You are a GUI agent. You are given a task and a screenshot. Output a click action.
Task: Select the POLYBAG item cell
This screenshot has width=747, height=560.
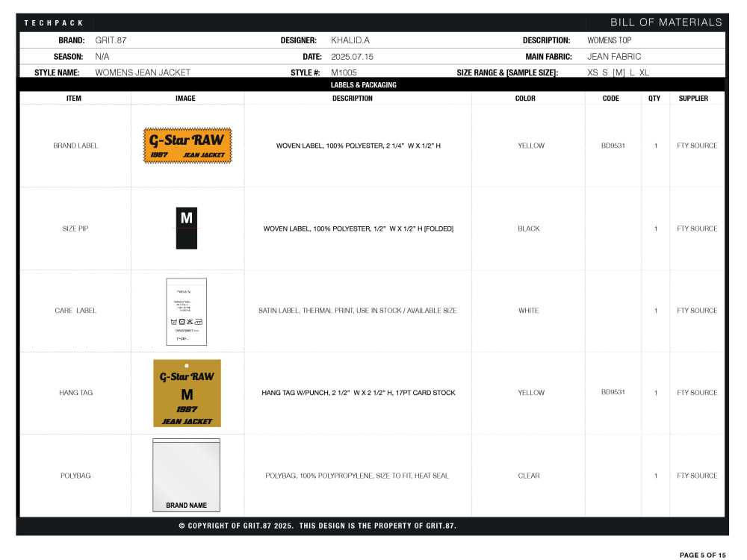tap(75, 476)
